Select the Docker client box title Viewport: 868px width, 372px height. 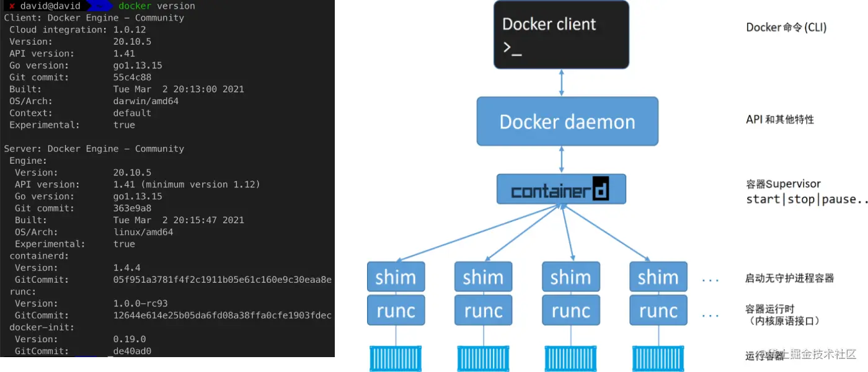[549, 24]
